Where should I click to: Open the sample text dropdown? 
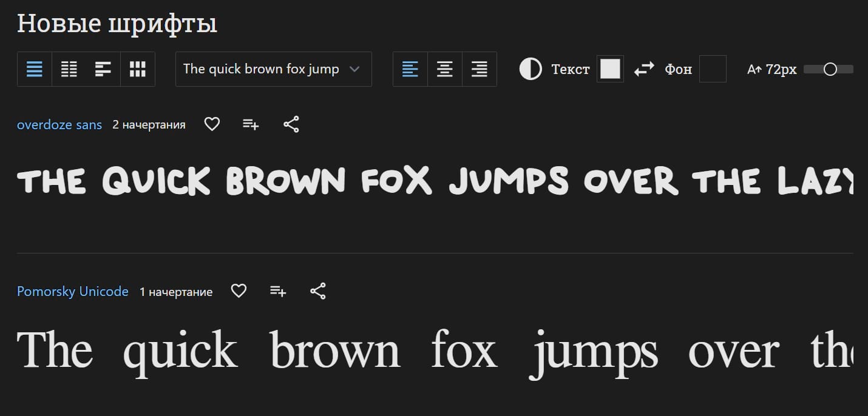261,69
